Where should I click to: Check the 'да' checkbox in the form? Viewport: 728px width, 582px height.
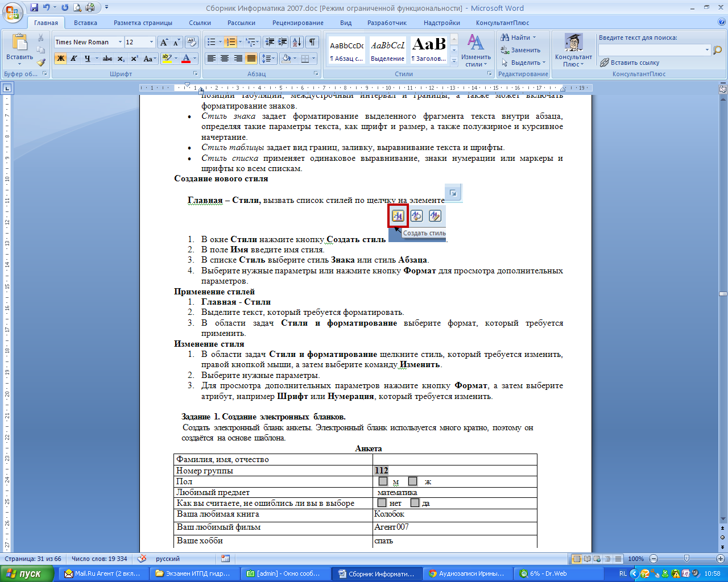coord(415,503)
